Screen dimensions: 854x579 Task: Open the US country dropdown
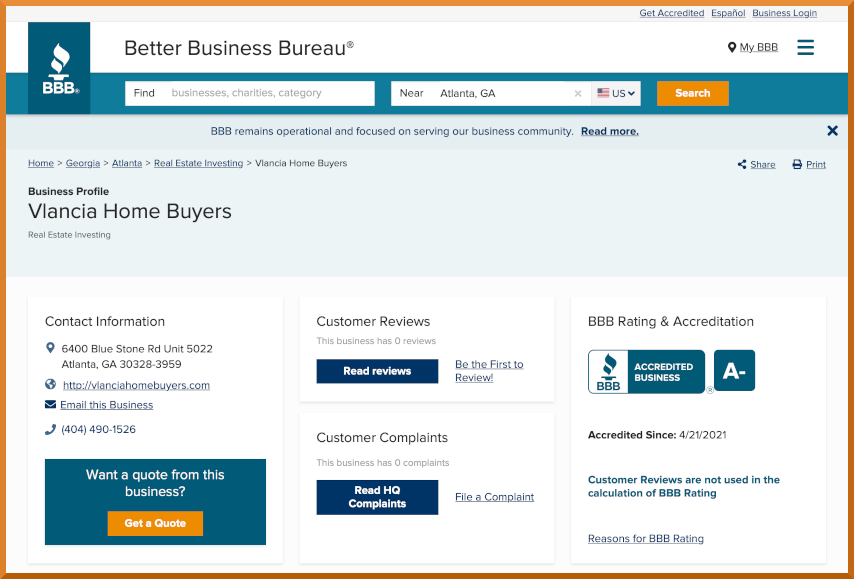[x=616, y=93]
